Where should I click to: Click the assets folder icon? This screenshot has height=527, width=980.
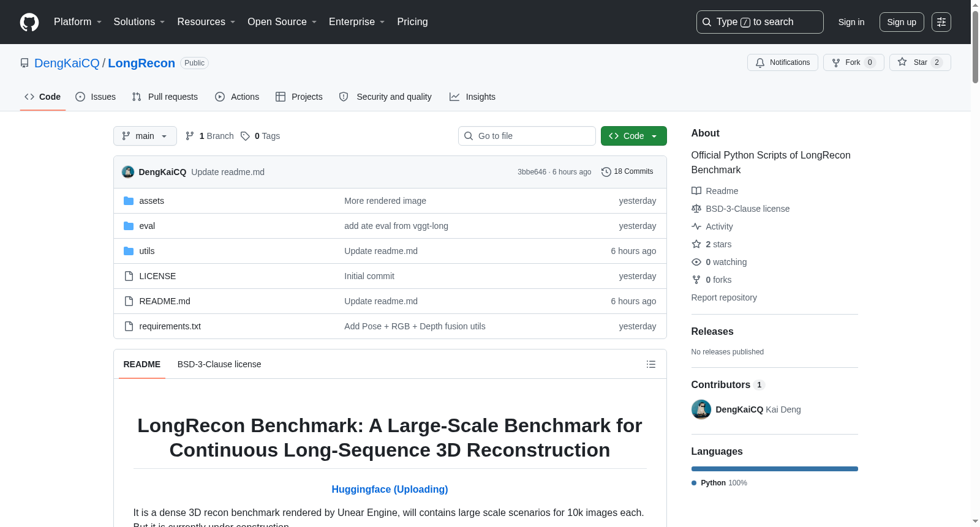pos(129,201)
